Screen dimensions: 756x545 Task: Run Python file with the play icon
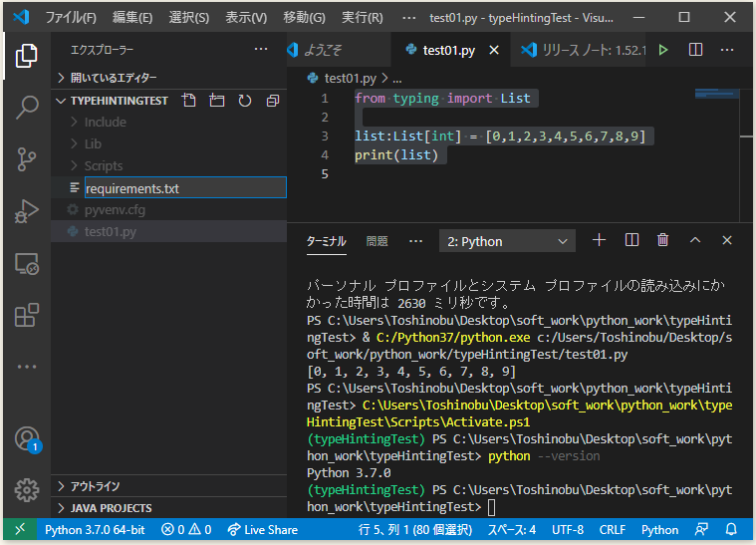(663, 50)
